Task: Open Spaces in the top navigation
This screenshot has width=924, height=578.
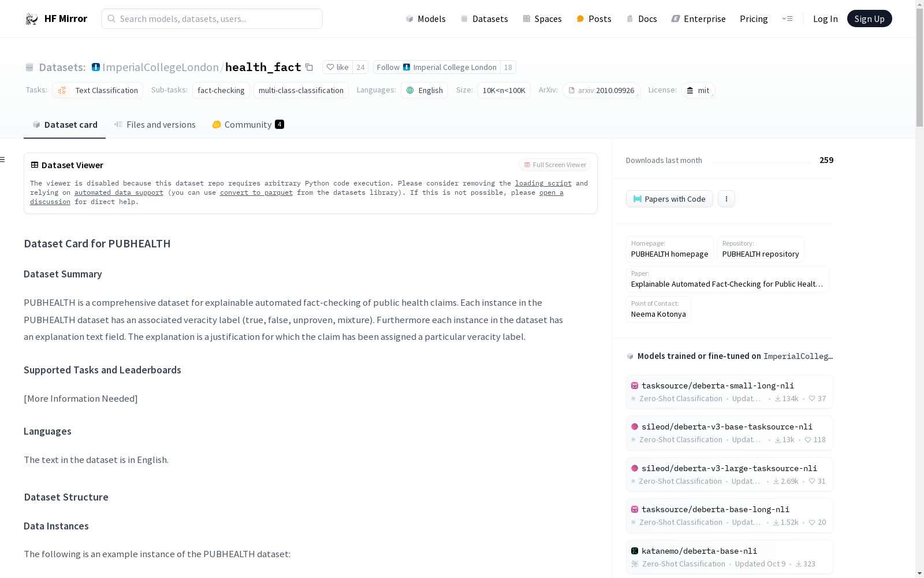Action: [542, 18]
